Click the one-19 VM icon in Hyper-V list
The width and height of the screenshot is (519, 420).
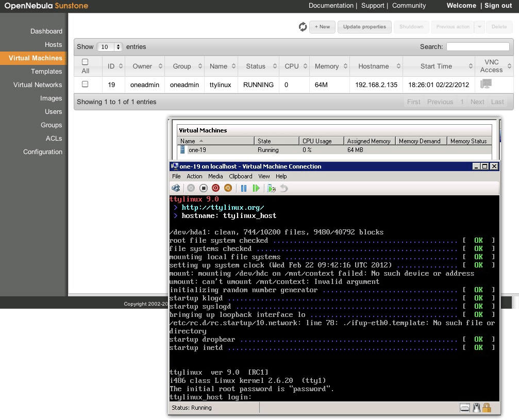[182, 150]
